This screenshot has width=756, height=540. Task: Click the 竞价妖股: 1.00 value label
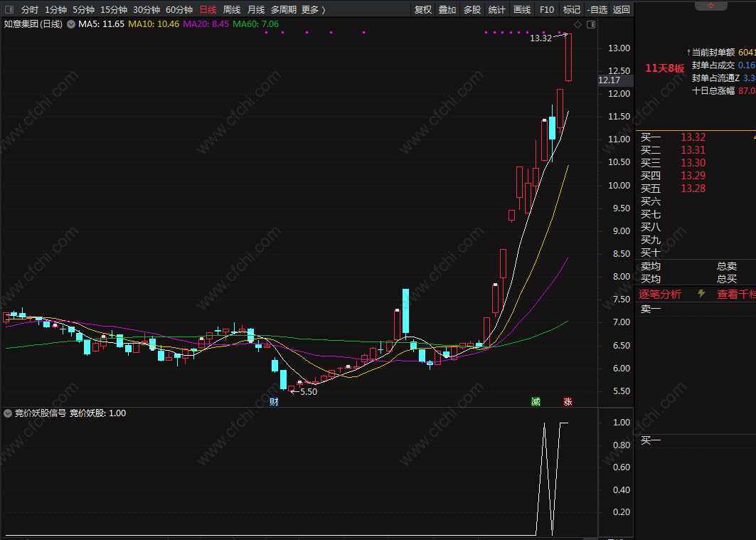[x=98, y=413]
